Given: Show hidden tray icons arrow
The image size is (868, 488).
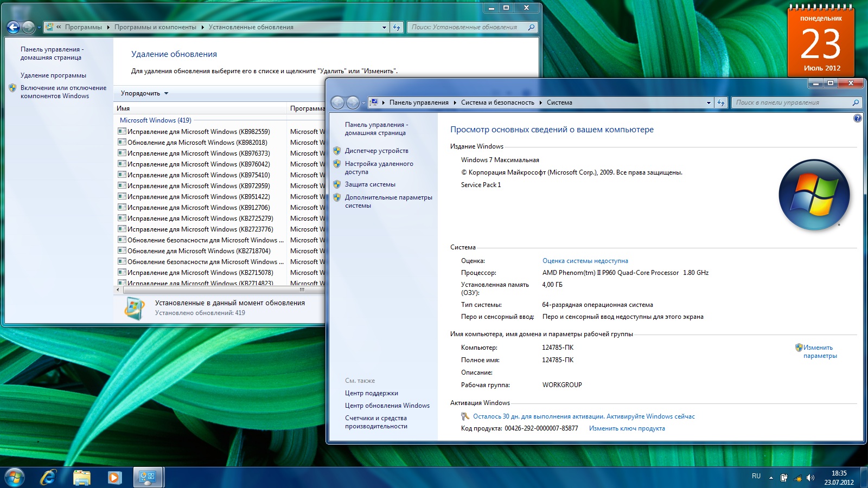Looking at the screenshot, I should (770, 477).
